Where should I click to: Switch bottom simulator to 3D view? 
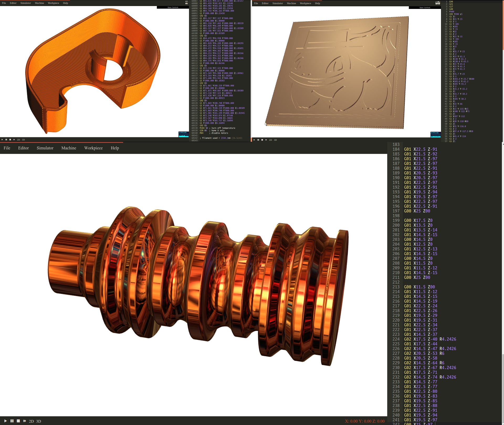(x=39, y=421)
